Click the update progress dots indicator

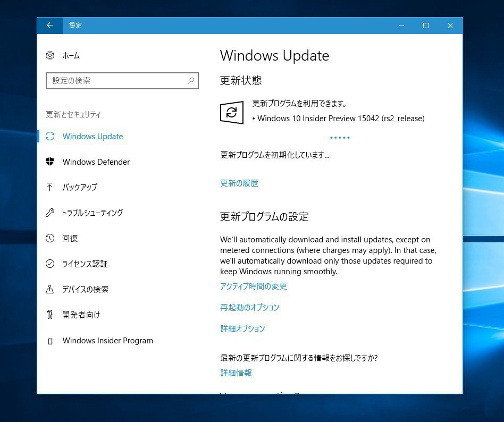point(340,138)
